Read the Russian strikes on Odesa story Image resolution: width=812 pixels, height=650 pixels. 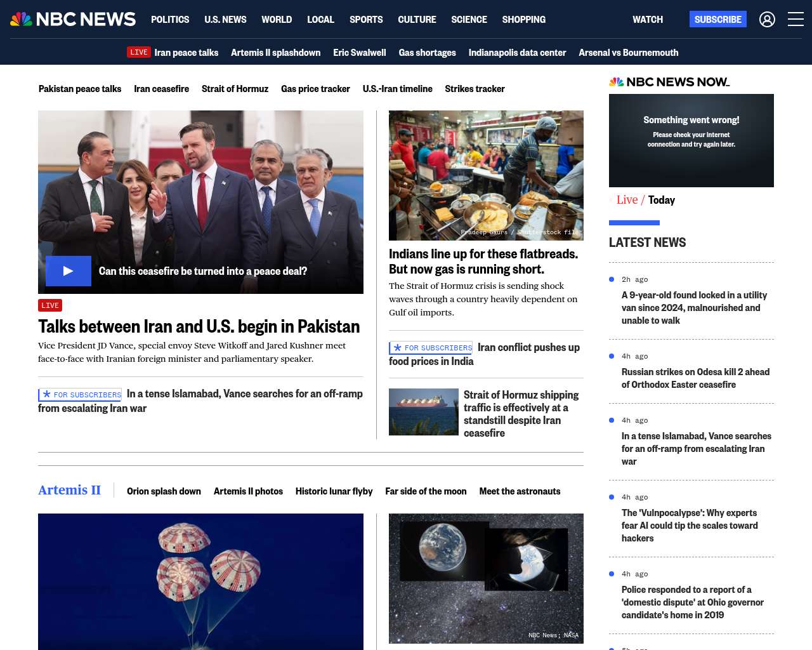695,378
